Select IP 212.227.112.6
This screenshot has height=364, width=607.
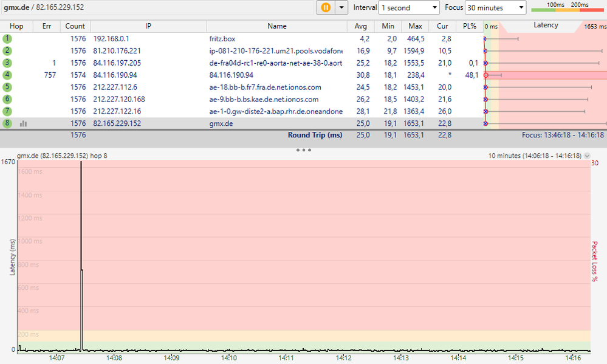coord(115,87)
